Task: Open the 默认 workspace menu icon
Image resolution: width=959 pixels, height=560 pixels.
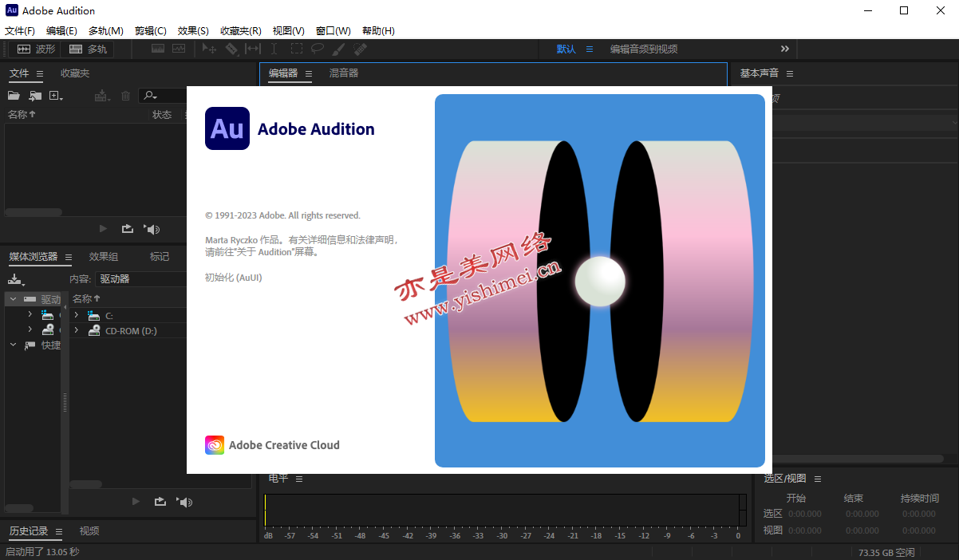Action: tap(590, 49)
